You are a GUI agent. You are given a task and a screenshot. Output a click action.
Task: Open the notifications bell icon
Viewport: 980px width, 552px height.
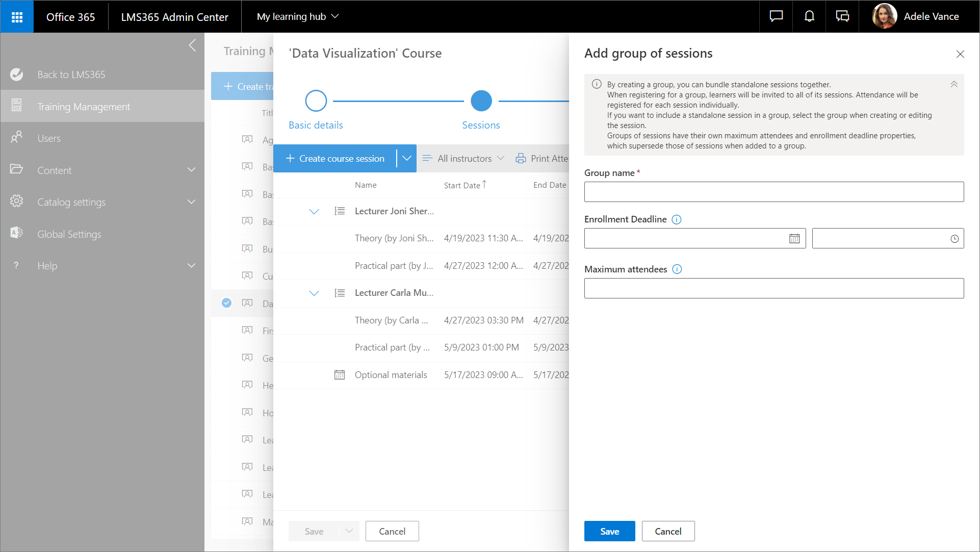pos(809,16)
